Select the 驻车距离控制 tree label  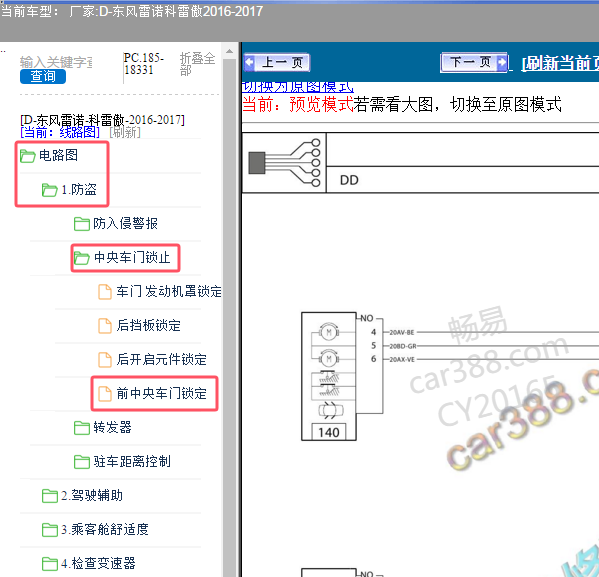[132, 462]
